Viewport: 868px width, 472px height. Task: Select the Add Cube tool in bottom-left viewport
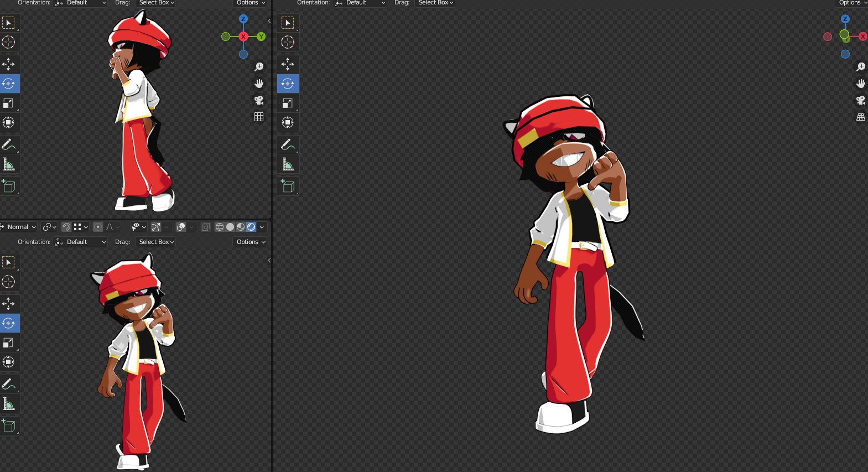pyautogui.click(x=8, y=426)
